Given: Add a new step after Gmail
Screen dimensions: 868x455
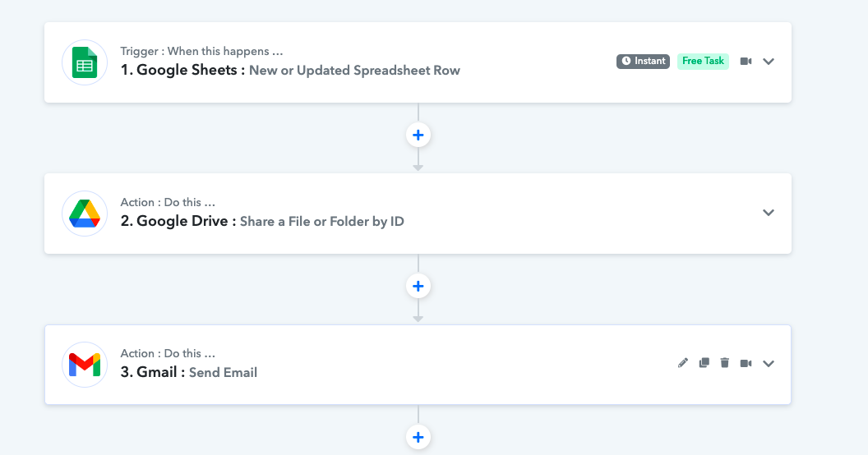Looking at the screenshot, I should (418, 437).
